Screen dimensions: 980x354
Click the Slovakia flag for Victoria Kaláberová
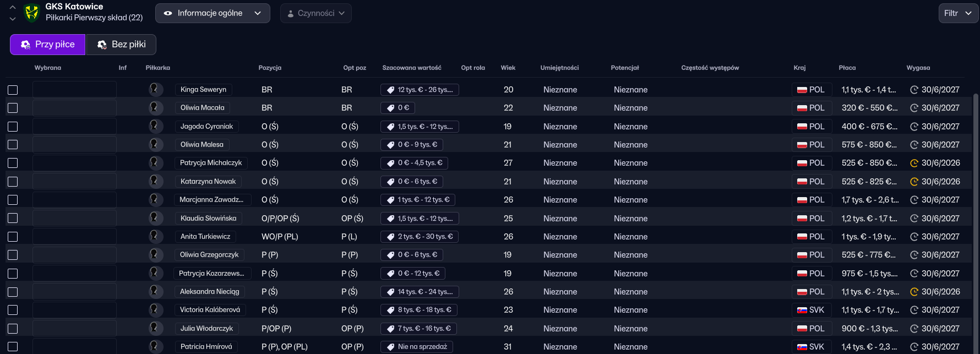(x=802, y=310)
